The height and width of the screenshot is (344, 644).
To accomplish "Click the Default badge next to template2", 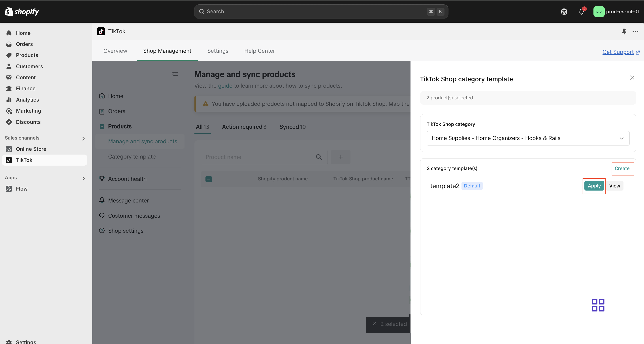I will (472, 186).
